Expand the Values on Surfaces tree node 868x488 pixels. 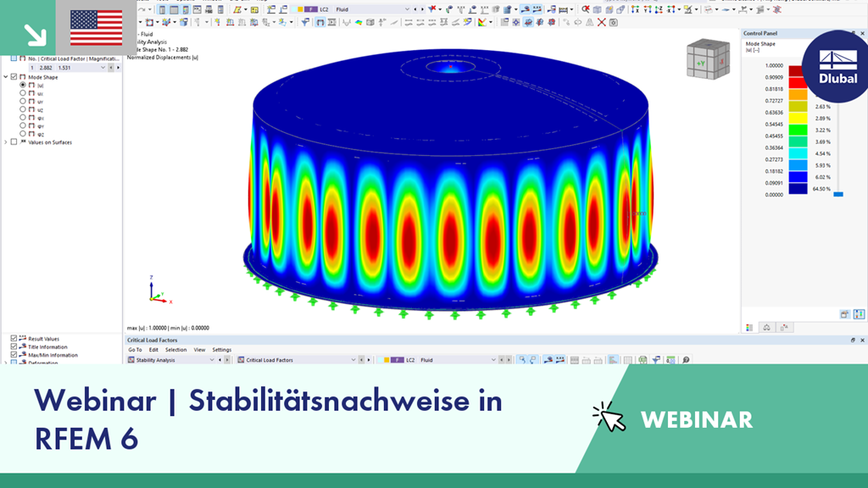pos(6,142)
